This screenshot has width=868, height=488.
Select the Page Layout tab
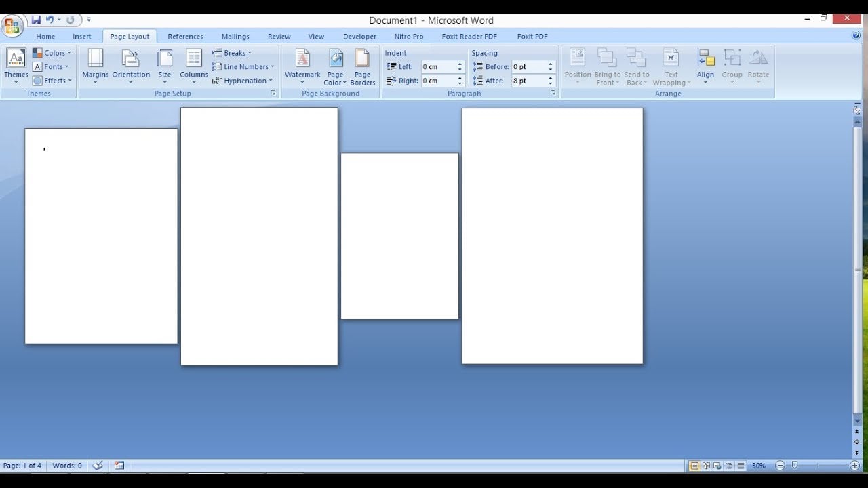tap(130, 37)
